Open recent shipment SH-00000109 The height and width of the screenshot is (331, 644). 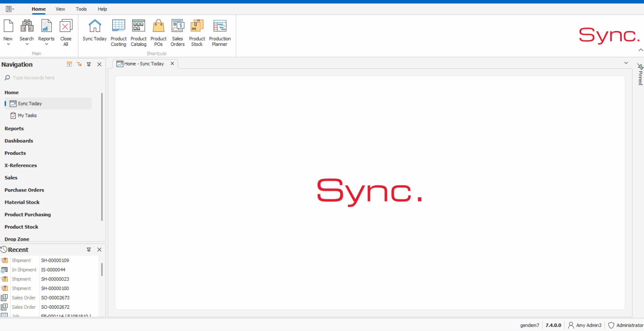tap(55, 260)
